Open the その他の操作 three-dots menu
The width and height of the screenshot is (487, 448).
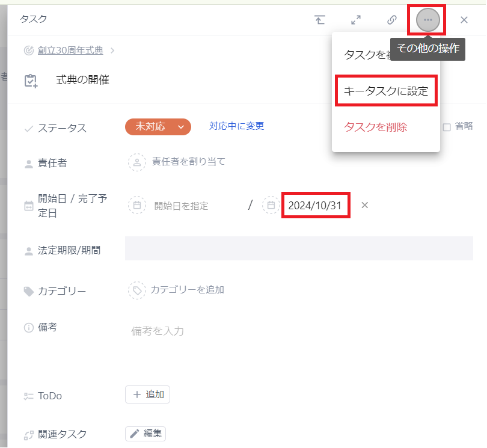[x=427, y=20]
